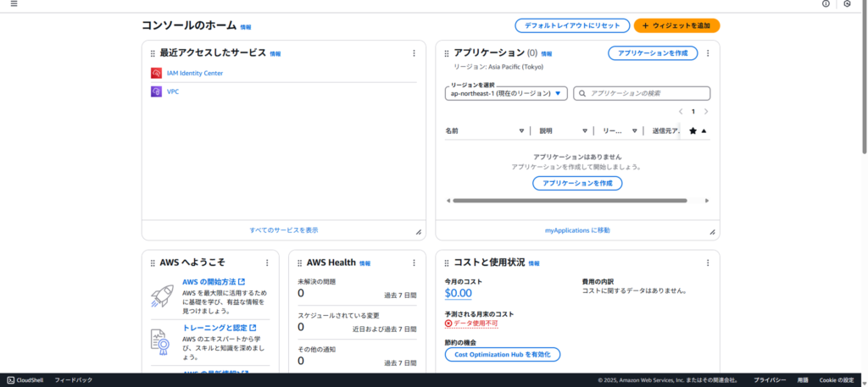Open the three-dot menu of 最近アクセスしたサービス widget

pos(414,53)
